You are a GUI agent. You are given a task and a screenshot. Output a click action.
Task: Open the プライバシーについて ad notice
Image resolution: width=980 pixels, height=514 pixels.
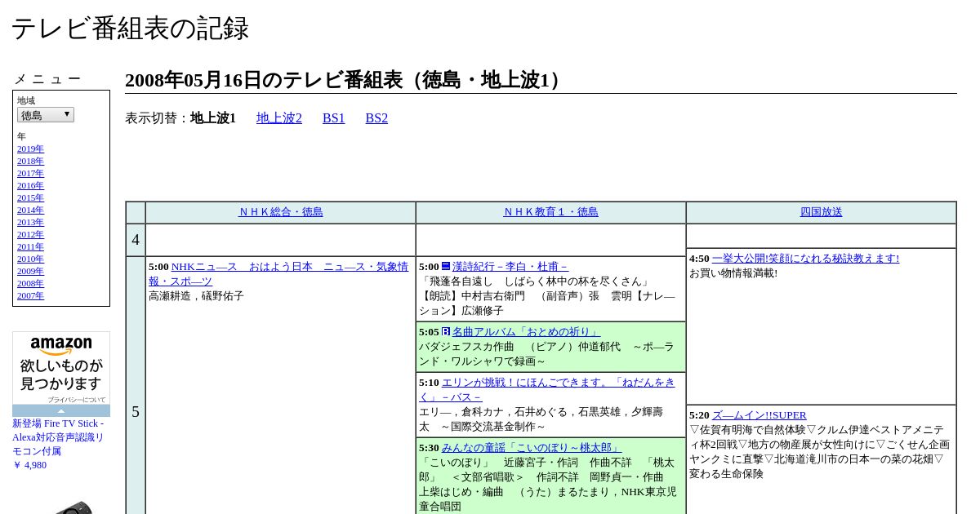[76, 400]
